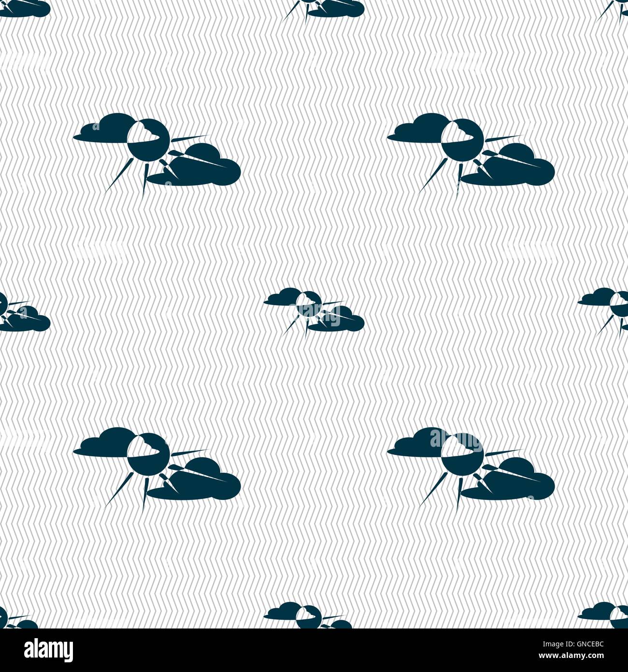The height and width of the screenshot is (672, 628).
Task: Select the small sun-and-clouds icon in the center
Action: click(314, 312)
